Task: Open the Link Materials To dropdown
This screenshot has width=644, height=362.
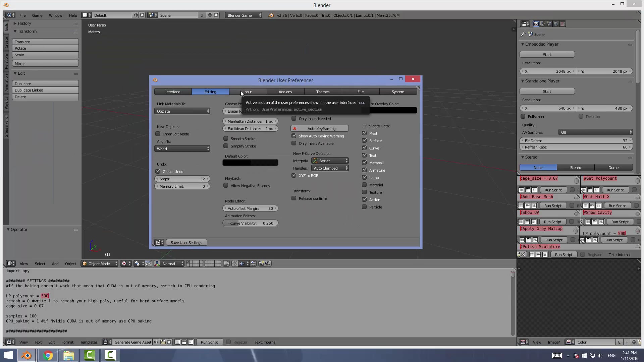Action: point(182,111)
